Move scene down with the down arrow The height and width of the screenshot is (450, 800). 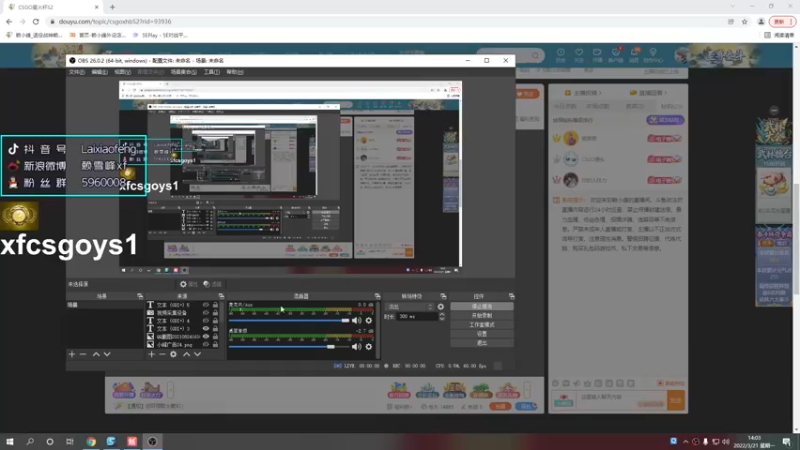click(107, 354)
